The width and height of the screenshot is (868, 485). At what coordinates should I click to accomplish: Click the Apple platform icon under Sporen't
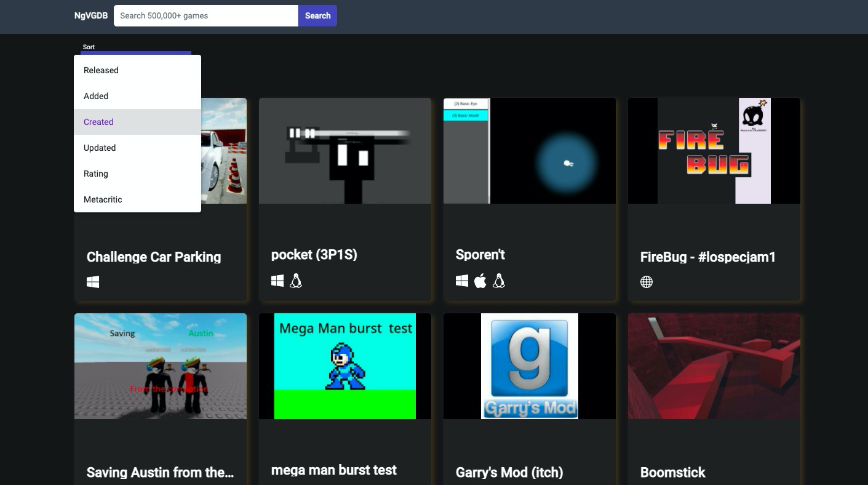[x=480, y=280]
